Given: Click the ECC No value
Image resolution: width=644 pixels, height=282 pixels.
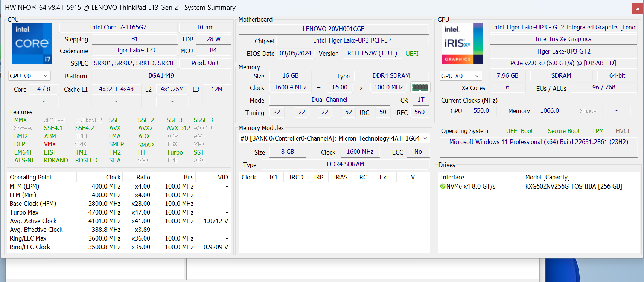Looking at the screenshot, I should [418, 152].
